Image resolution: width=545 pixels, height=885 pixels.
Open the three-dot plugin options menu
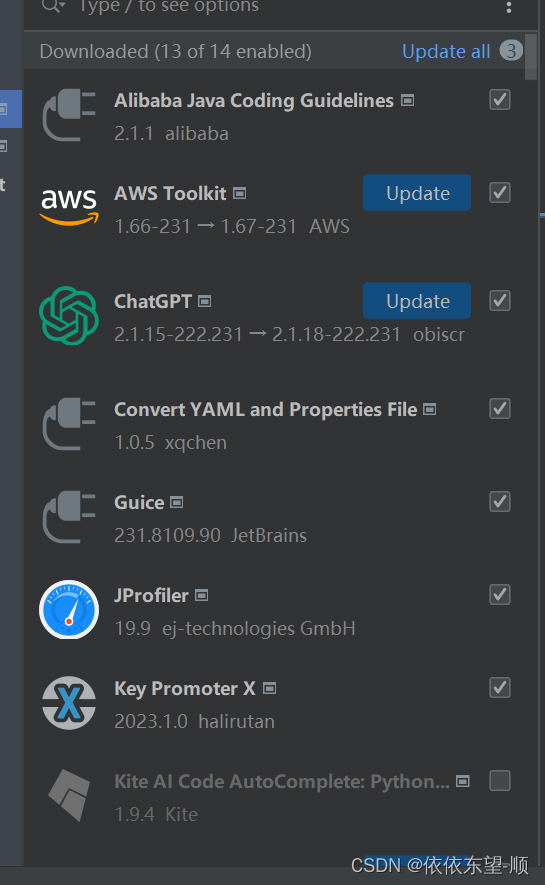[509, 7]
